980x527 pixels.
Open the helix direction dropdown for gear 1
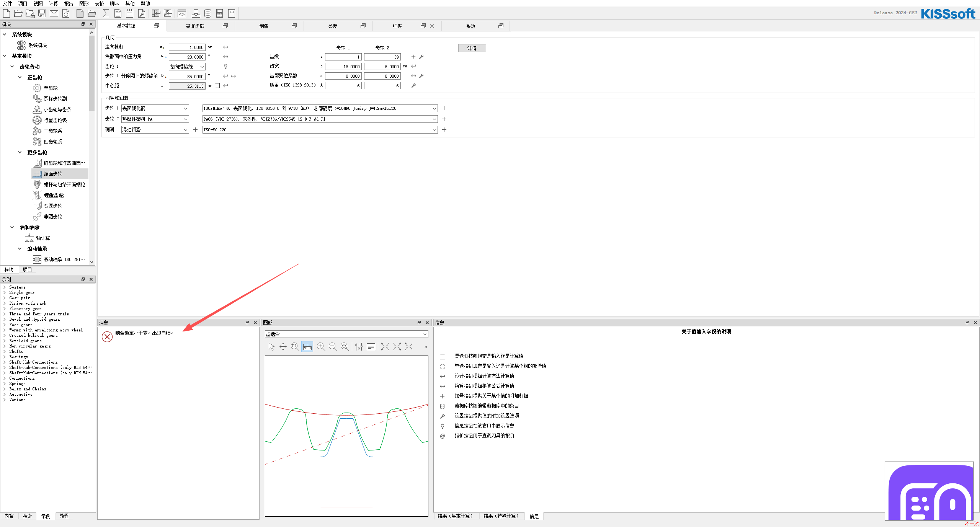point(202,67)
